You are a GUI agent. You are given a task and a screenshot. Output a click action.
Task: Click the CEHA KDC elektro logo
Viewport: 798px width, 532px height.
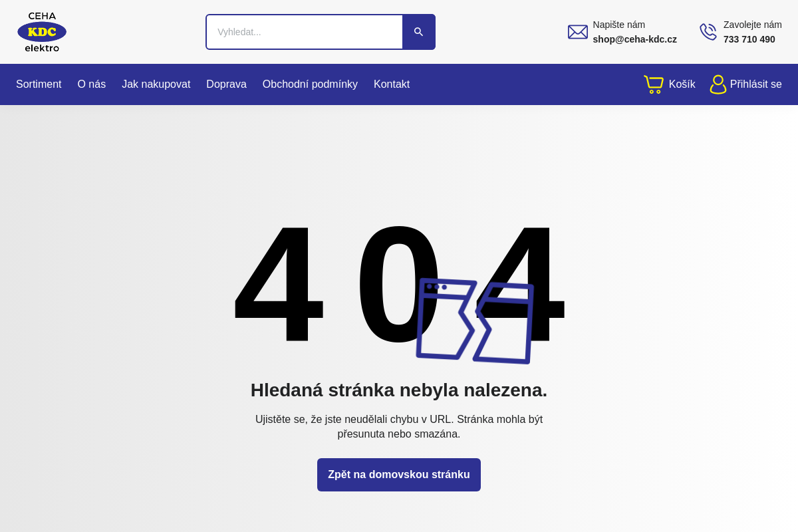pyautogui.click(x=41, y=31)
